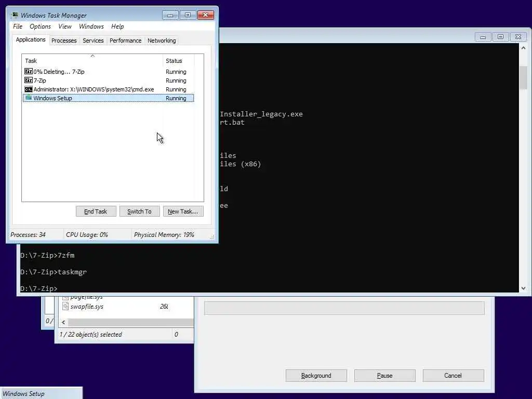
Task: Select the Applications tab
Action: 31,39
